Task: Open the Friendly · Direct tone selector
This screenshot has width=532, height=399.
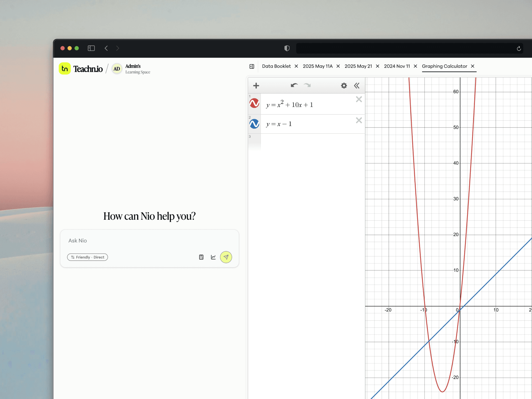Action: coord(88,257)
